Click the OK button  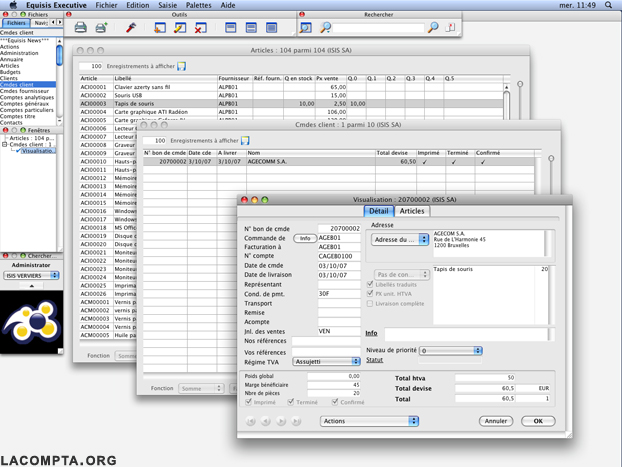[538, 421]
